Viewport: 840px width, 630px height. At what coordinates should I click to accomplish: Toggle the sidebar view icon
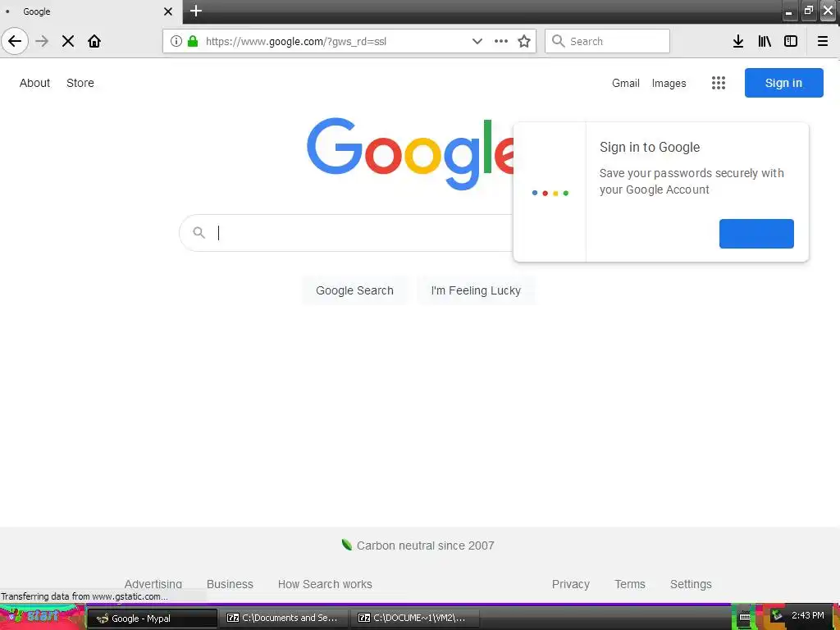(x=791, y=41)
